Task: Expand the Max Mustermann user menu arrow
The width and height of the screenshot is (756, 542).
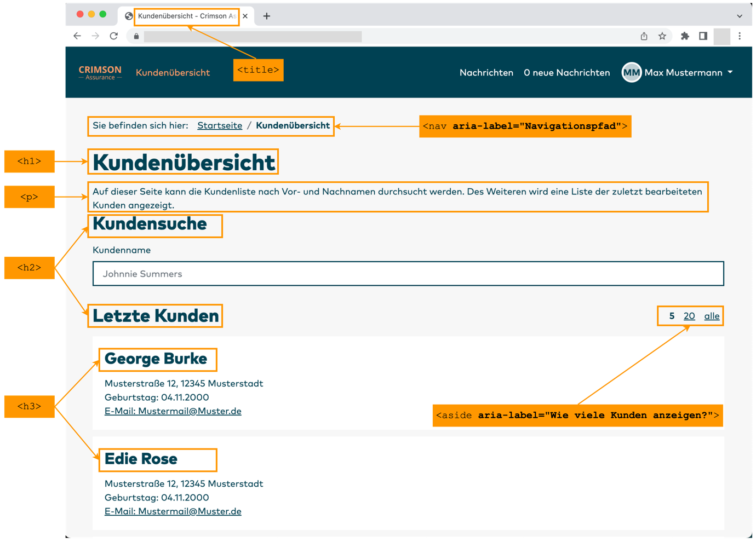Action: (x=730, y=72)
